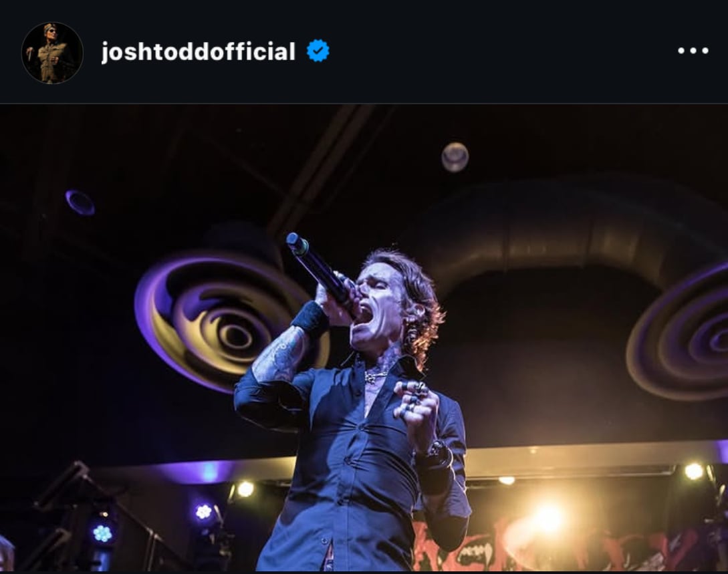Click the black leather cuff on lower wrist

click(434, 467)
